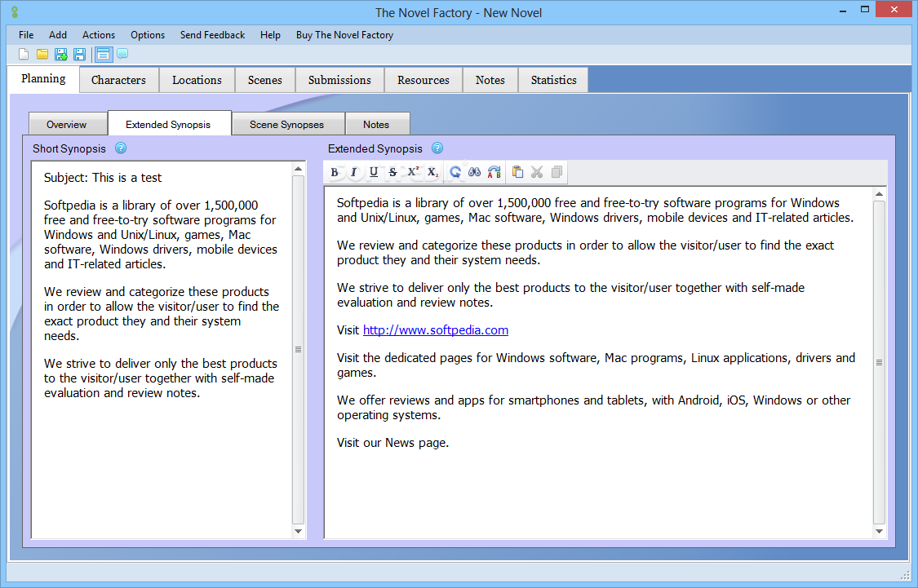The width and height of the screenshot is (918, 588).
Task: Open the top-level Notes tab
Action: 490,80
